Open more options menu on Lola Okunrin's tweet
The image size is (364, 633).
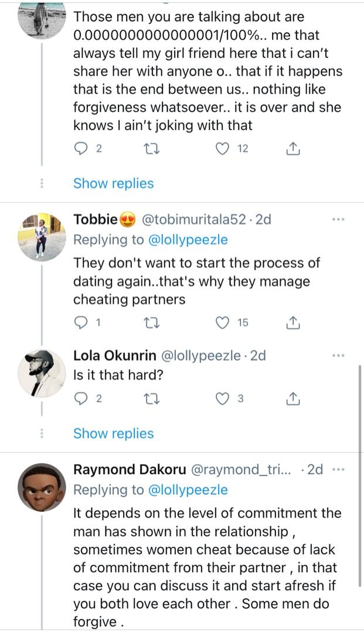[x=338, y=355]
